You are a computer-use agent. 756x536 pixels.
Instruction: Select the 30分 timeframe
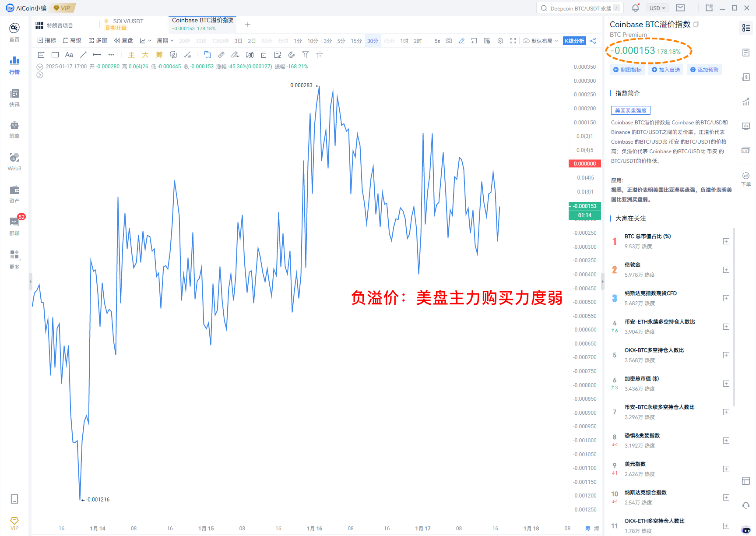click(373, 41)
